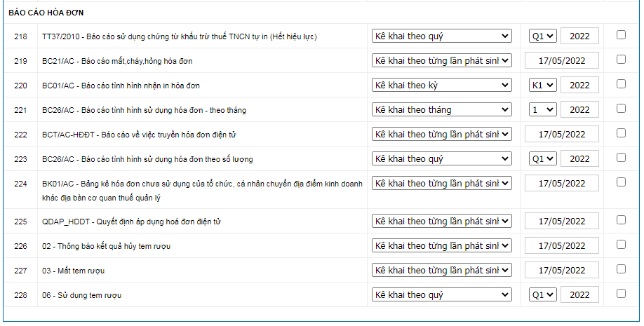Expand the K1 period dropdown in row 220
The height and width of the screenshot is (326, 644).
pos(542,85)
